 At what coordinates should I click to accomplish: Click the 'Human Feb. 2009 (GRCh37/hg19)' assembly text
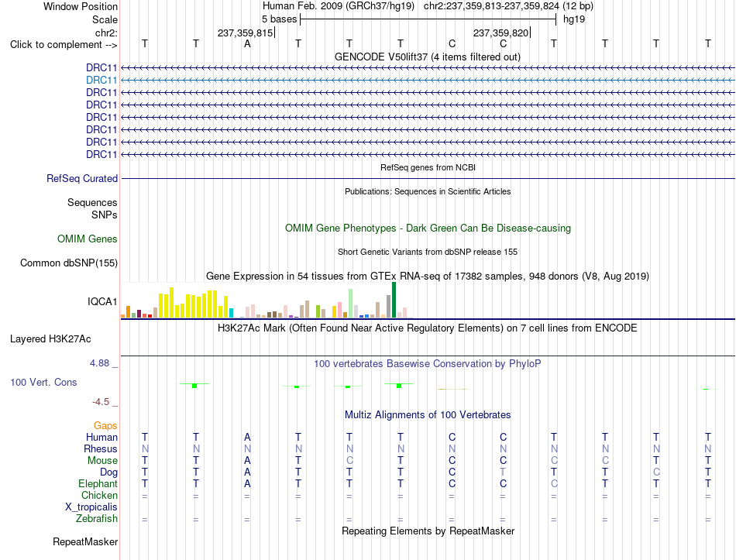click(339, 6)
